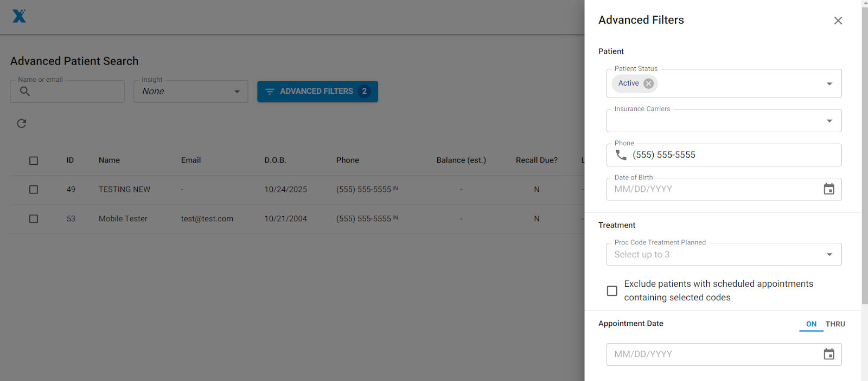Expand Proc Code Treatment Planned dropdown

(x=829, y=255)
